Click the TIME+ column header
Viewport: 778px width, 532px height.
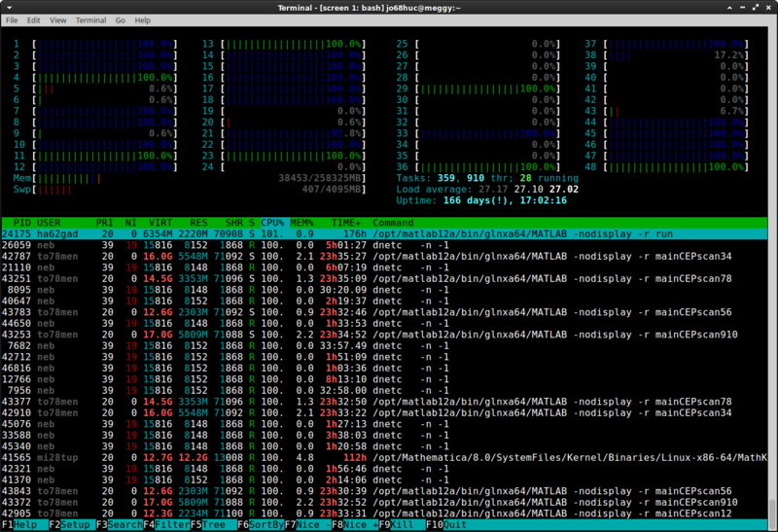coord(346,223)
